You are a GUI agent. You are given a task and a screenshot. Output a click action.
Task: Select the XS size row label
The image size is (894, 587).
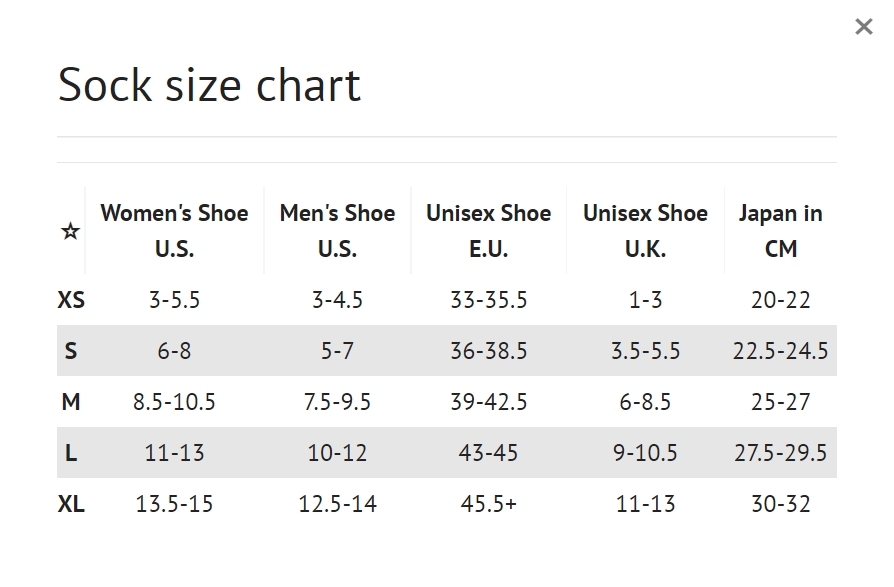(71, 300)
